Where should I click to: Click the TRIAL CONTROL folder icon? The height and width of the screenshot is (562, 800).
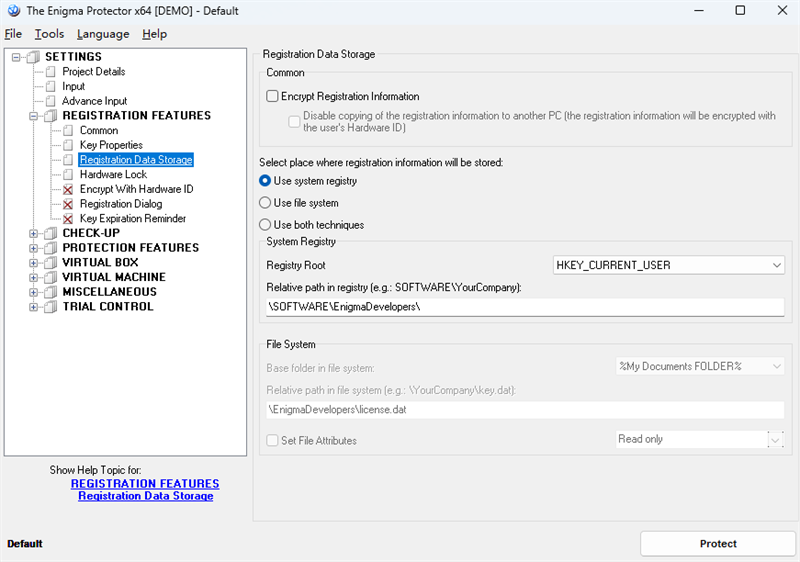51,307
